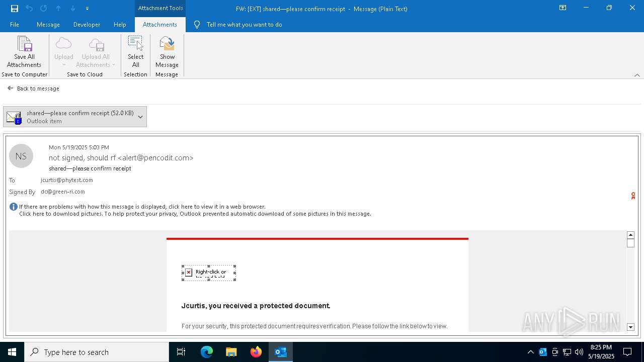Click Back to message link
This screenshot has width=644, height=362.
click(x=33, y=88)
